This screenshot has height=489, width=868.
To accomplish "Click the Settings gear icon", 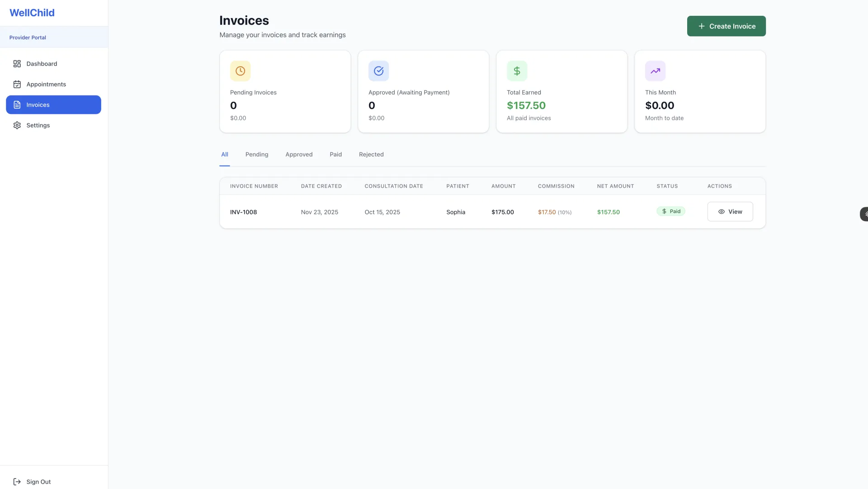I will [17, 125].
